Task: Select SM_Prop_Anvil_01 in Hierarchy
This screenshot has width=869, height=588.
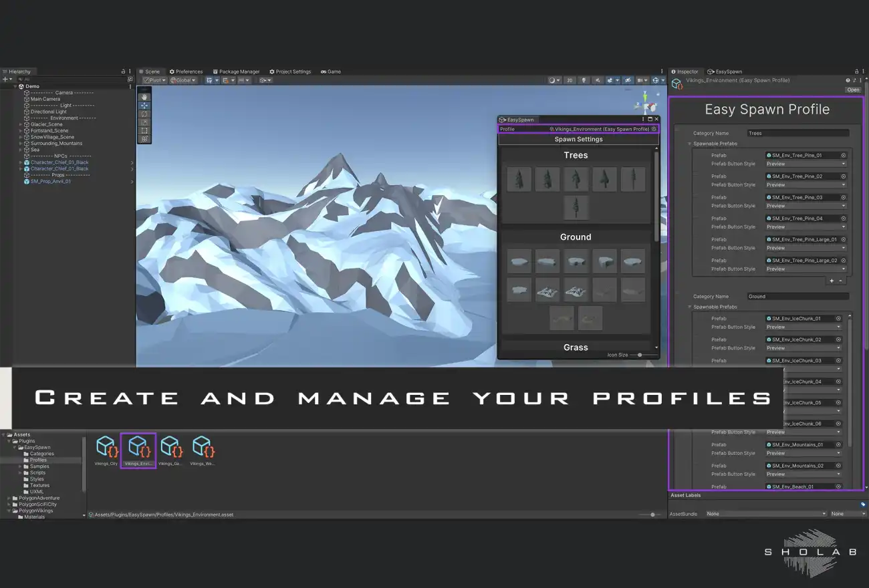Action: click(x=51, y=181)
